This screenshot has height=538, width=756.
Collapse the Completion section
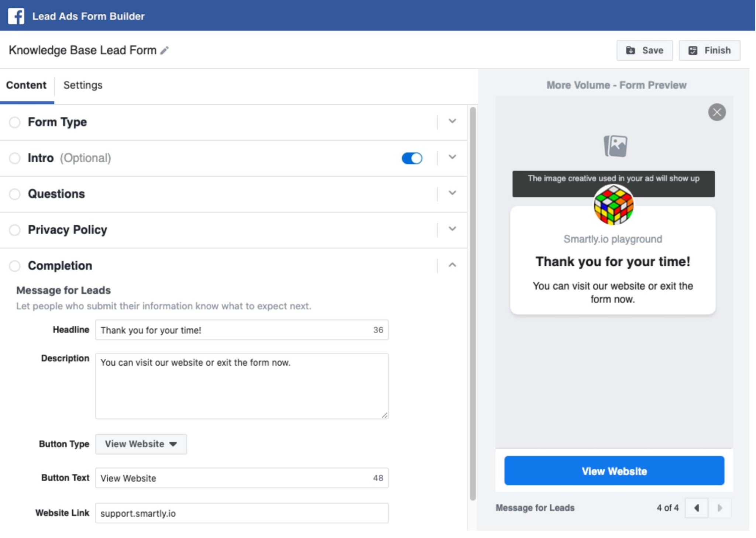tap(451, 265)
